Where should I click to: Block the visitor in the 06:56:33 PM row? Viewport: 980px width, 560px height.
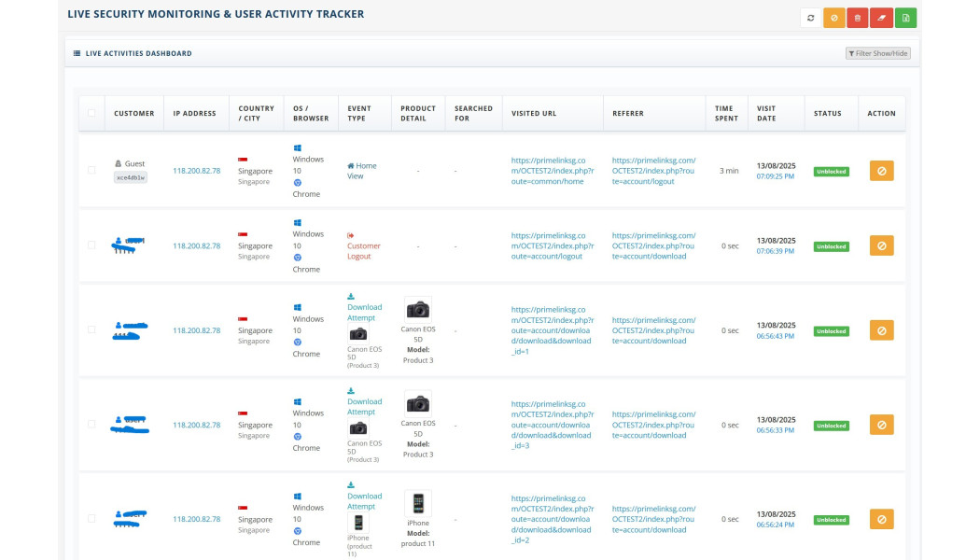[881, 425]
